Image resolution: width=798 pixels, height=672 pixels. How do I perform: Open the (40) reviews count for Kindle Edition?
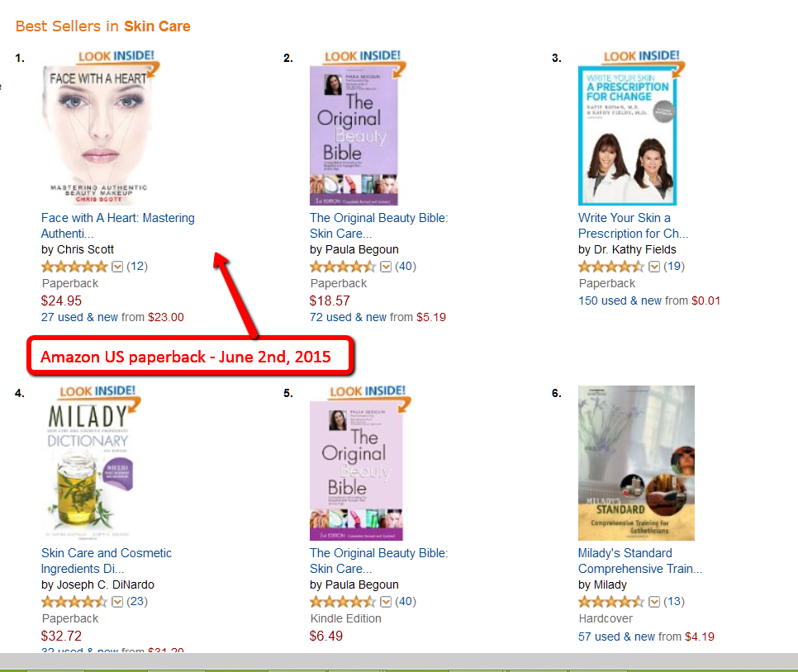406,601
